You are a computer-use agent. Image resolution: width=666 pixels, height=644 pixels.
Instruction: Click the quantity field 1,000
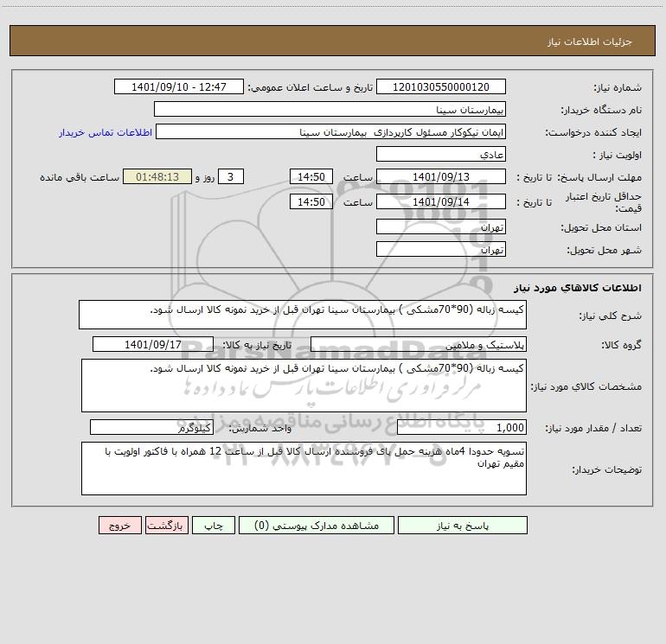pyautogui.click(x=462, y=427)
